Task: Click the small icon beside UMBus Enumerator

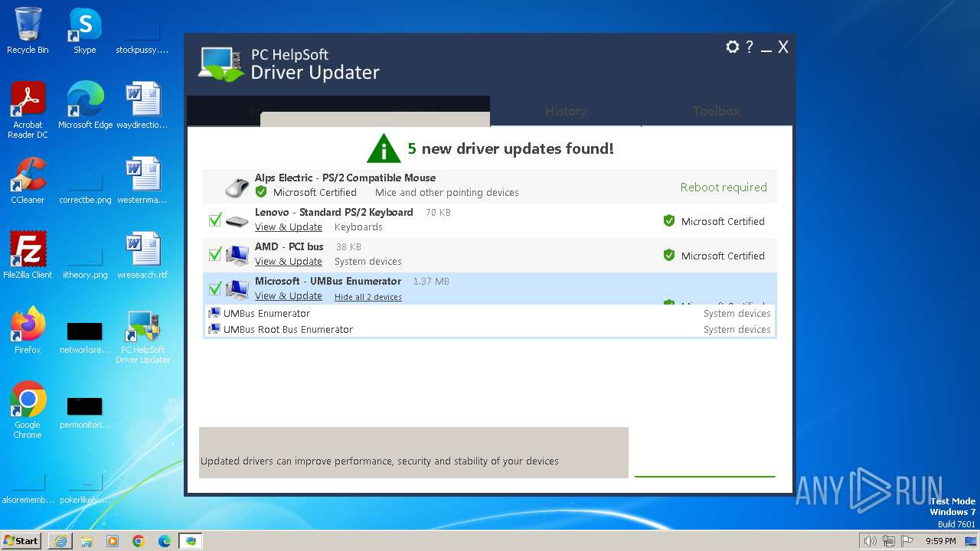Action: 214,313
